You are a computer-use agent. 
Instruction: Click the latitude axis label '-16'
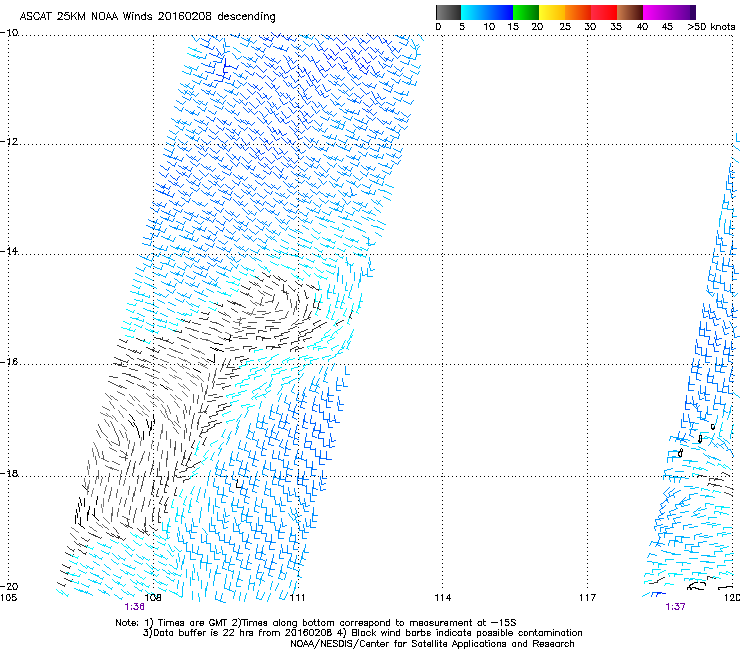click(9, 362)
